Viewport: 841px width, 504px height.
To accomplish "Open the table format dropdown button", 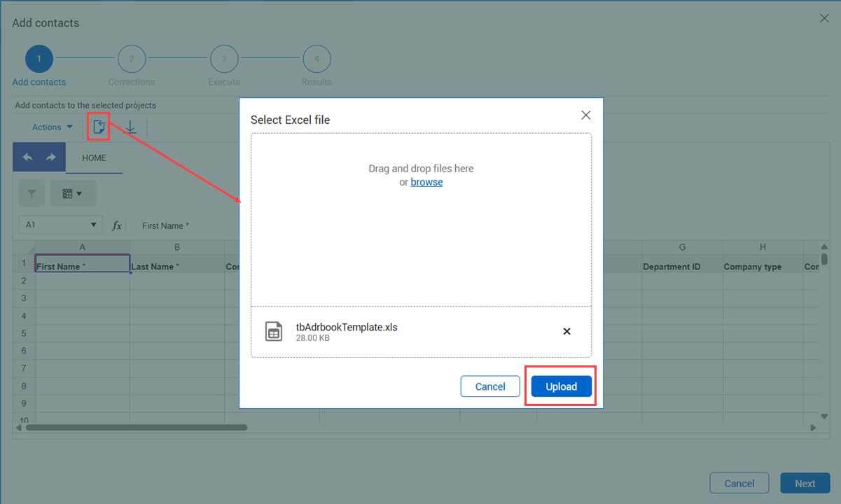I will point(73,193).
